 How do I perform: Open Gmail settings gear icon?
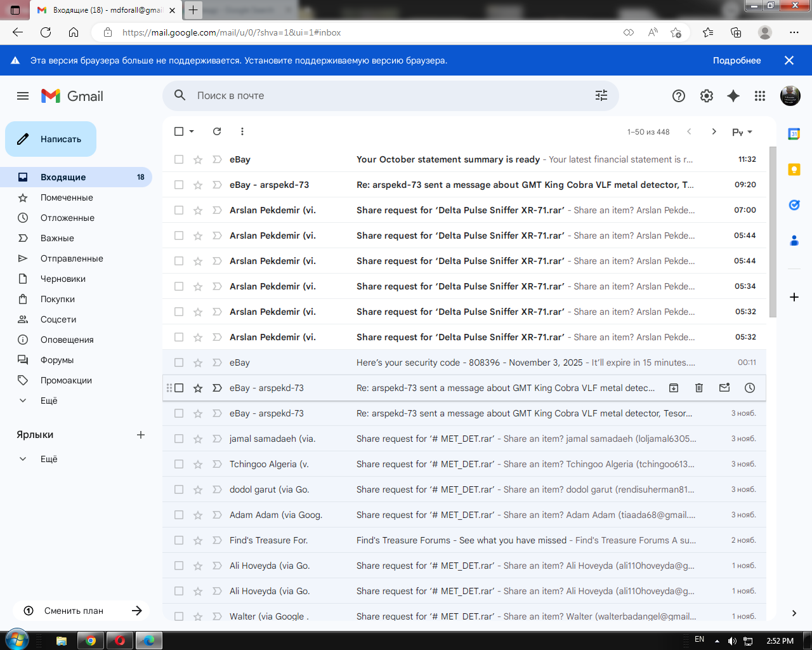(x=707, y=96)
